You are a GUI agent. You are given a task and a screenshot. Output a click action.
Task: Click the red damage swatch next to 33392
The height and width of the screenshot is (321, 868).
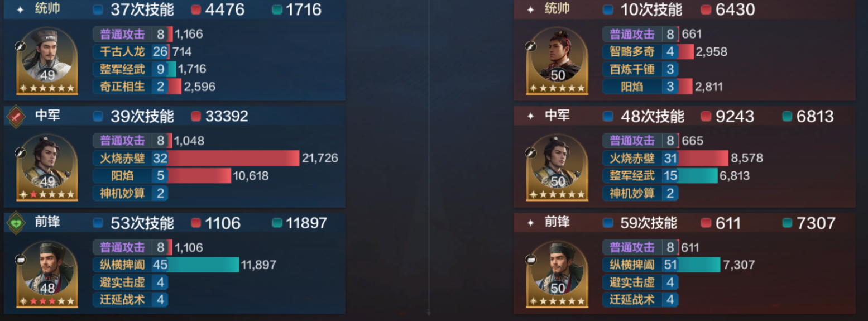coord(196,117)
